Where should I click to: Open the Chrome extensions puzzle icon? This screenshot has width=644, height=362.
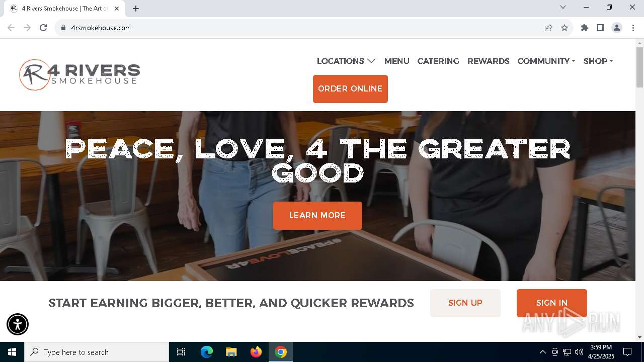coord(585,28)
